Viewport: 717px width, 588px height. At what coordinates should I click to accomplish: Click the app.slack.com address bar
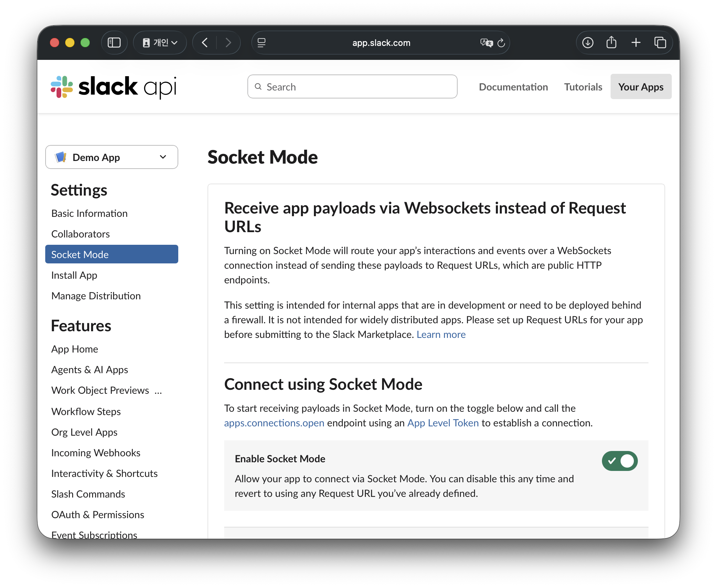[381, 43]
